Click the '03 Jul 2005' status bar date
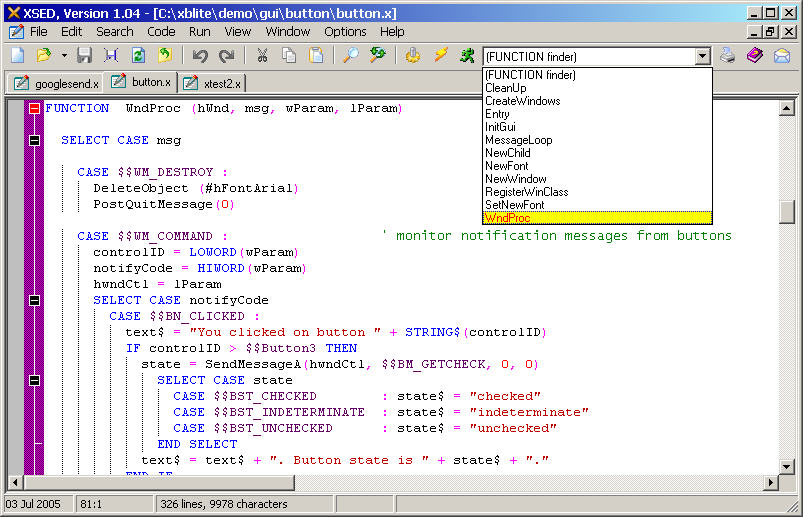The image size is (803, 517). [x=33, y=504]
